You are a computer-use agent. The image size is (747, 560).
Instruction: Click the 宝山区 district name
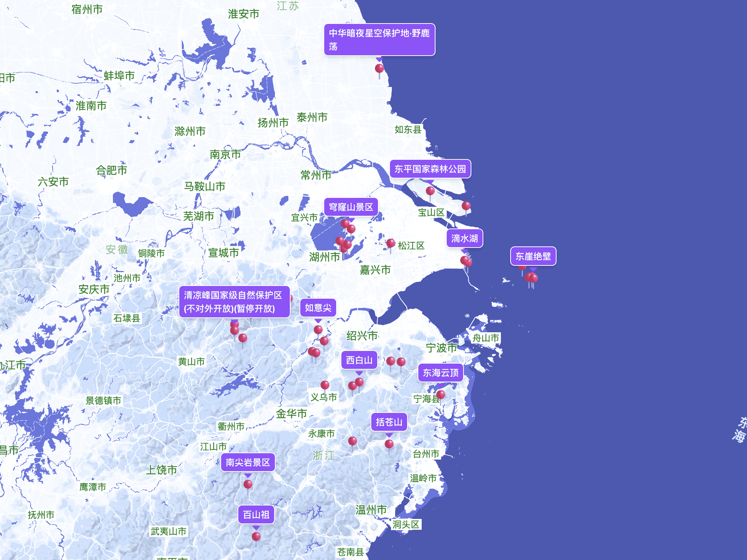click(x=431, y=212)
